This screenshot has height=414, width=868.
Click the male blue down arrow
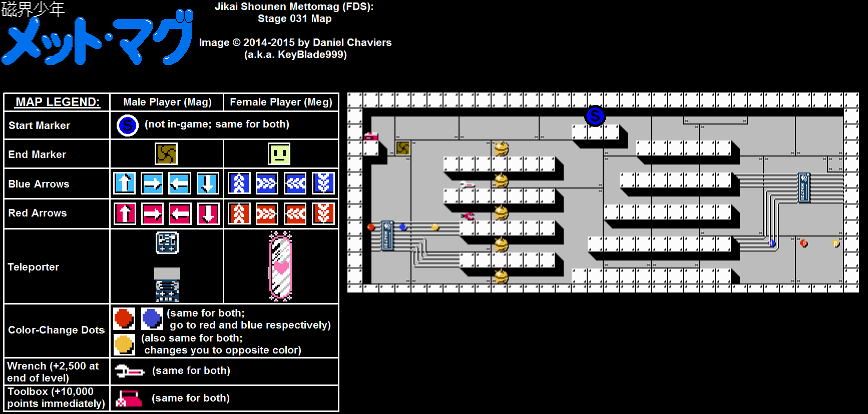coord(207,183)
